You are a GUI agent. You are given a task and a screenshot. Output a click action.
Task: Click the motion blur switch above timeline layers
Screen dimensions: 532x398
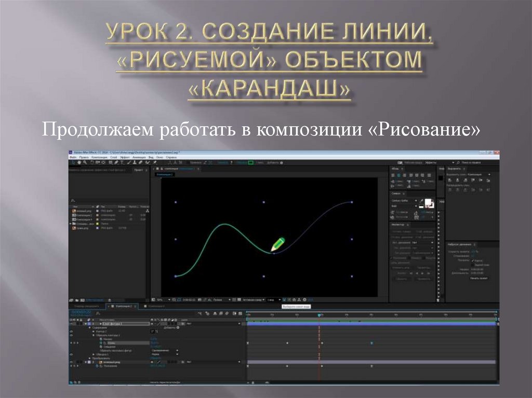click(x=227, y=313)
